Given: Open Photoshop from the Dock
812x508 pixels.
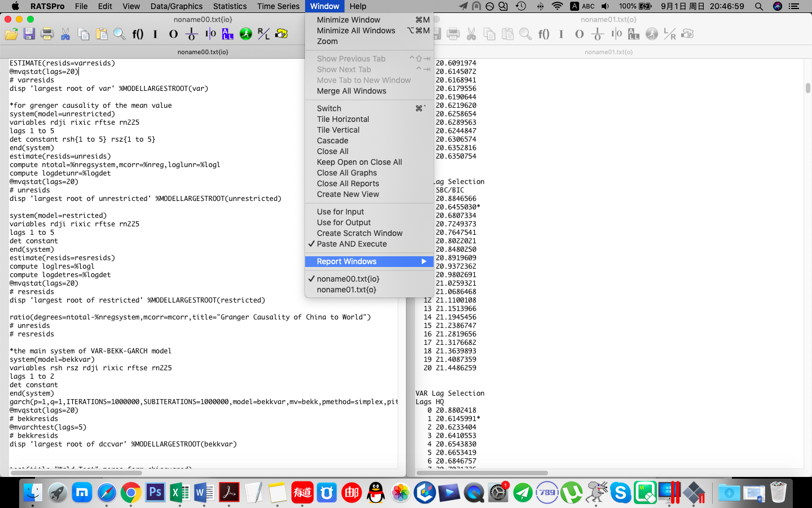Looking at the screenshot, I should pyautogui.click(x=155, y=493).
